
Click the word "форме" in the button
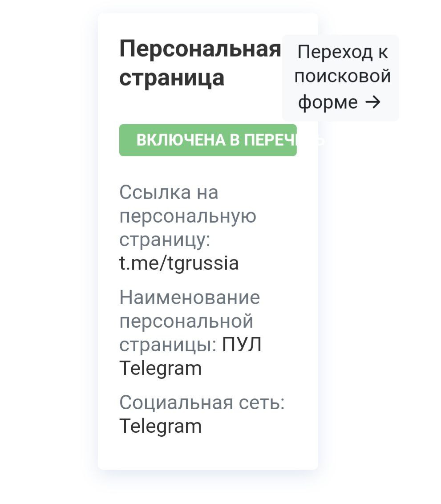click(328, 102)
